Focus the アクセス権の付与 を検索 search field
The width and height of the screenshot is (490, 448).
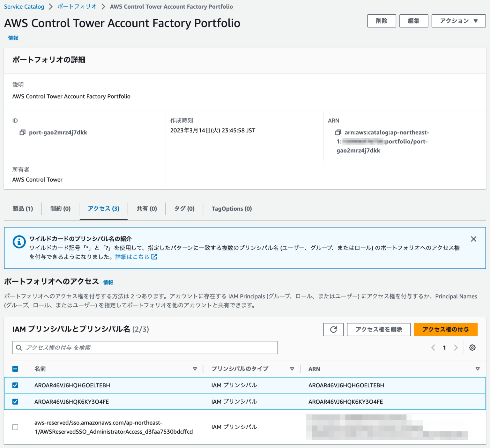(x=145, y=347)
